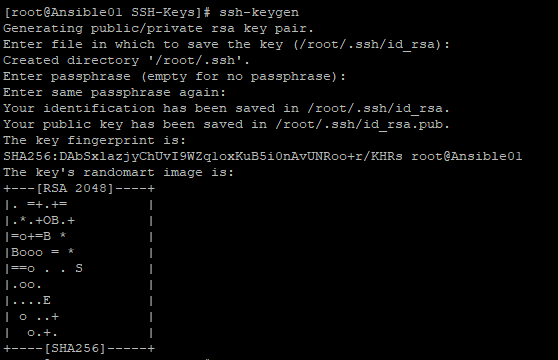Click the 'Your identification has been saved' line
This screenshot has width=558, height=360.
pos(227,108)
